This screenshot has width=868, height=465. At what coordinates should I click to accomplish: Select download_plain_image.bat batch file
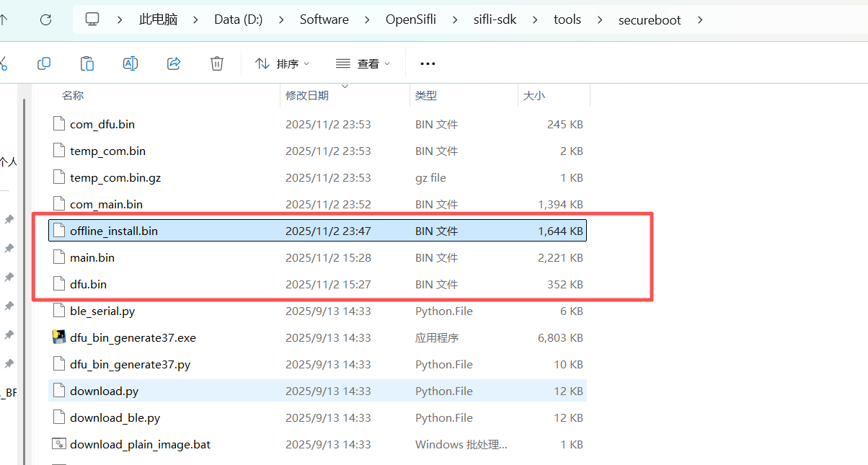coord(140,444)
